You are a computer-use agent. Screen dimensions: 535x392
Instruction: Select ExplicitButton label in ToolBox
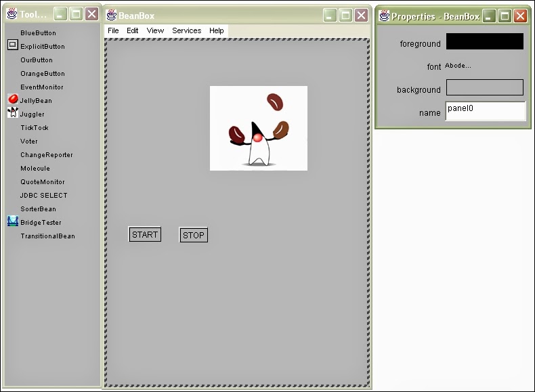[43, 47]
